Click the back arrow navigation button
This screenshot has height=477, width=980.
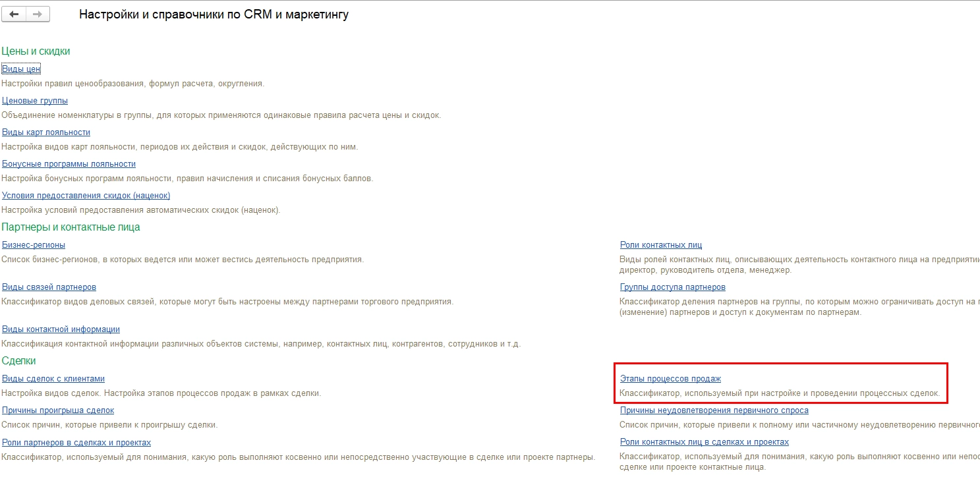[x=14, y=14]
